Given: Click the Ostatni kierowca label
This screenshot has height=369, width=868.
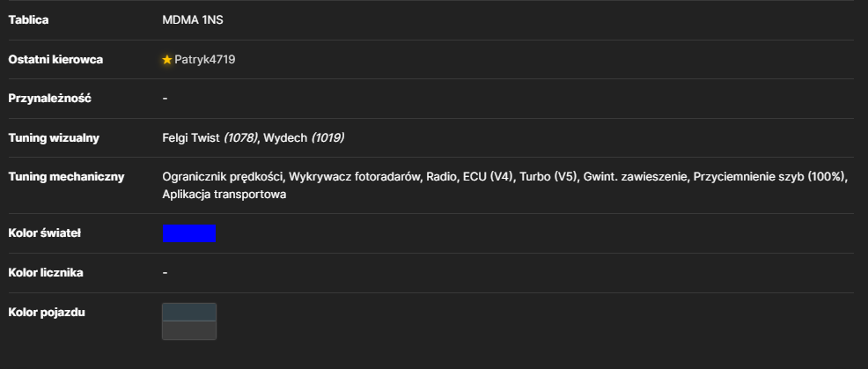Looking at the screenshot, I should tap(55, 59).
